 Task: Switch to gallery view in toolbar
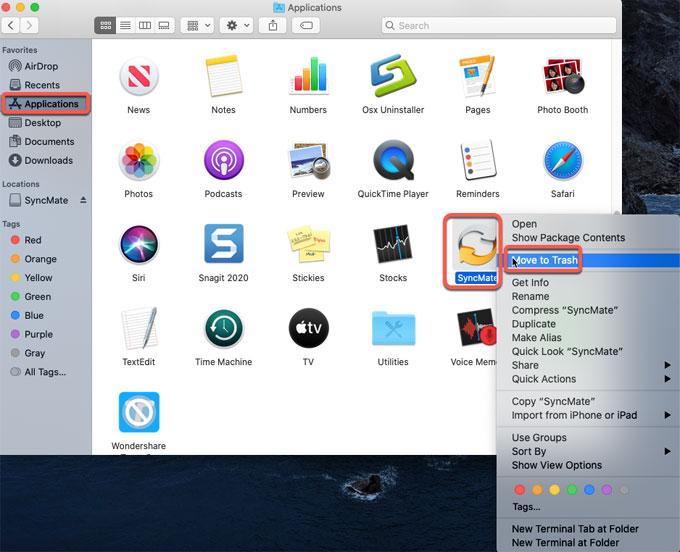coord(164,26)
